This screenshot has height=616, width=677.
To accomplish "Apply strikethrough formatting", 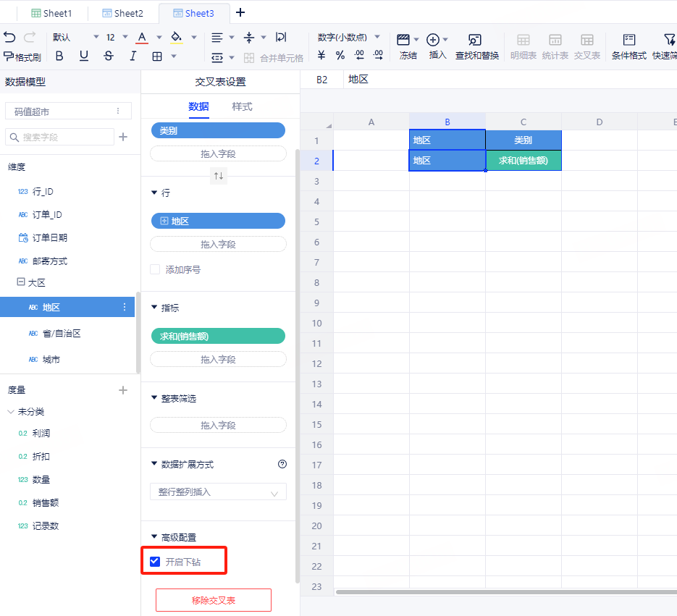I will [x=109, y=56].
